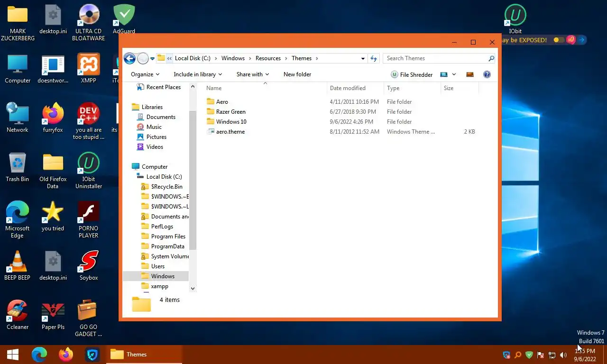Launch Edge from the taskbar

pyautogui.click(x=39, y=355)
